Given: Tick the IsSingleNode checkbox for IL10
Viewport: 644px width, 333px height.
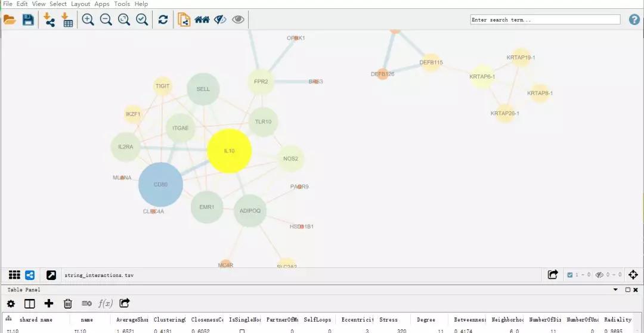Looking at the screenshot, I should pos(242,331).
